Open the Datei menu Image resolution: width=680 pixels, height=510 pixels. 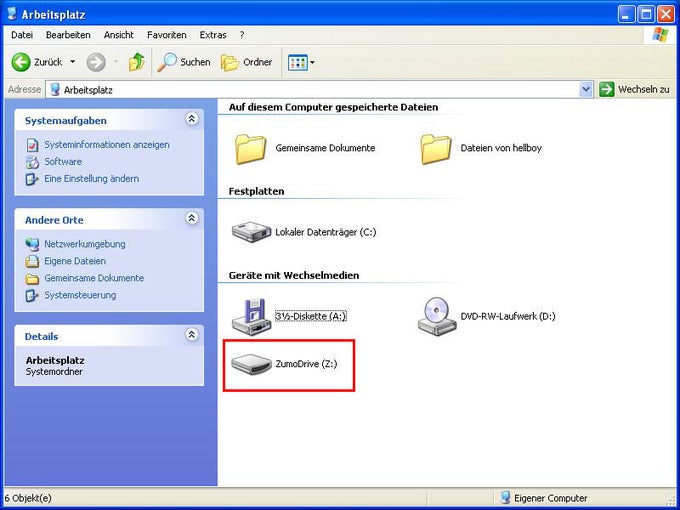(22, 35)
